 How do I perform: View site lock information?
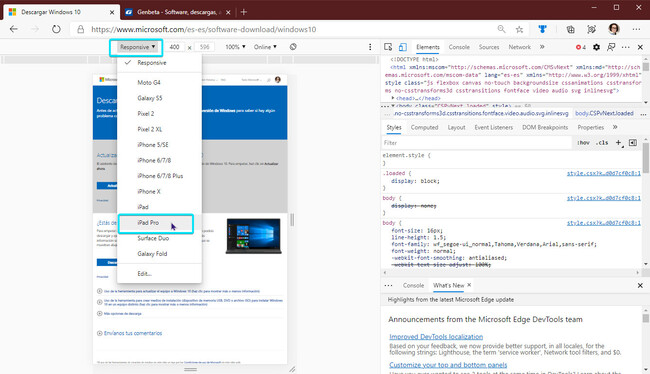tap(80, 29)
